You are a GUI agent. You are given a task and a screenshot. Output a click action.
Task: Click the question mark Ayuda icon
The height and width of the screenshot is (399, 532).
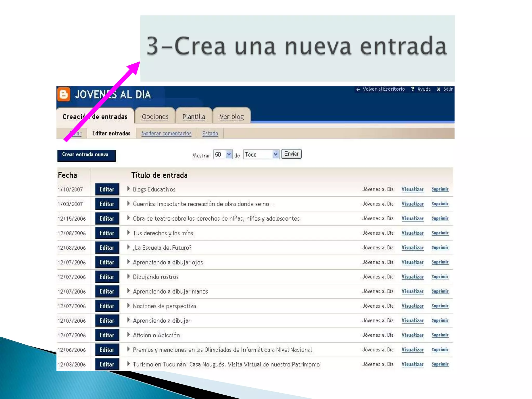[x=413, y=89]
